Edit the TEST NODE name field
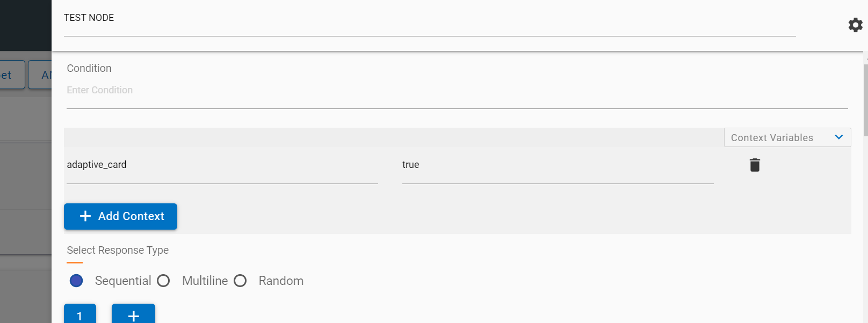 pos(430,18)
